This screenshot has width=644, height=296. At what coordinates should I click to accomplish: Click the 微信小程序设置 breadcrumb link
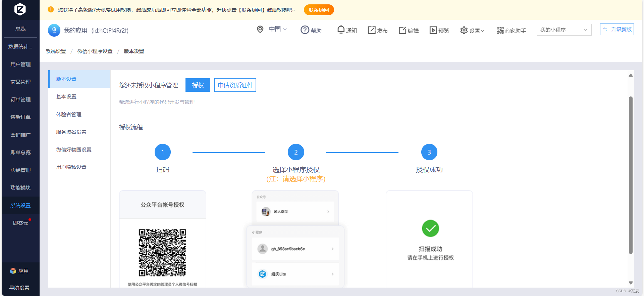point(95,51)
